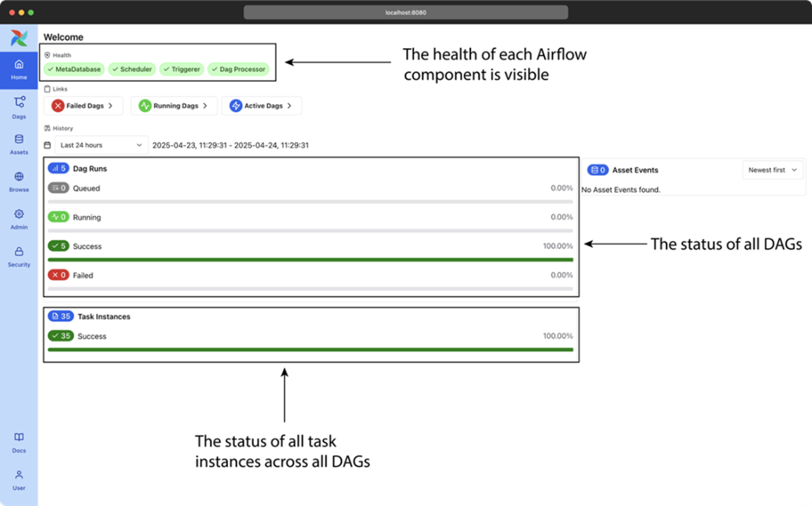
Task: Click the red Failed Dag Runs count badge
Action: (58, 276)
